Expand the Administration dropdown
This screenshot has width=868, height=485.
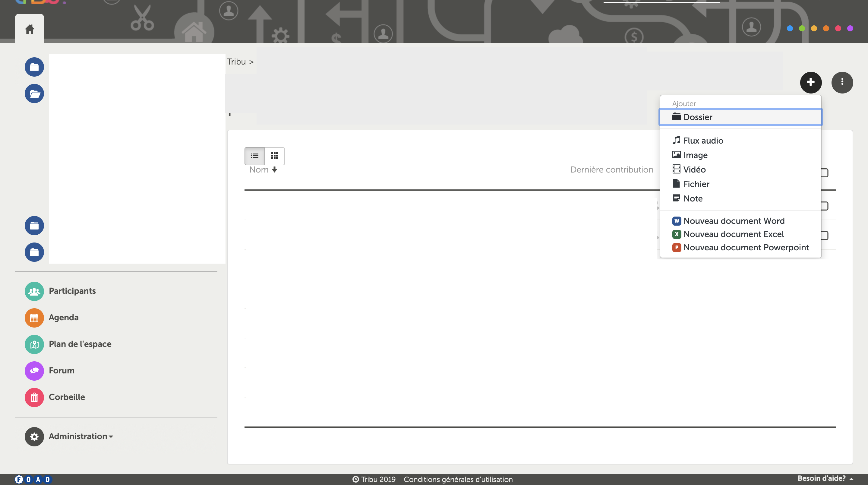pos(81,436)
